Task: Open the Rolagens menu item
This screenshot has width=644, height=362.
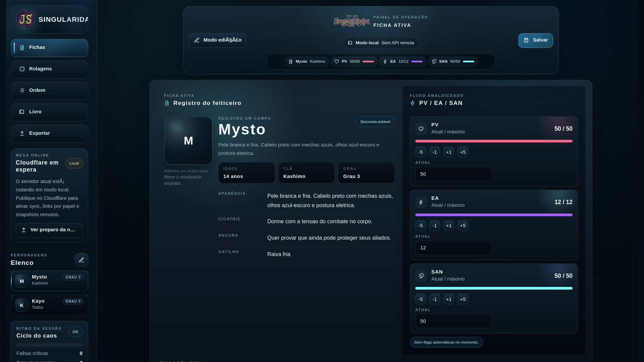Action: point(49,69)
